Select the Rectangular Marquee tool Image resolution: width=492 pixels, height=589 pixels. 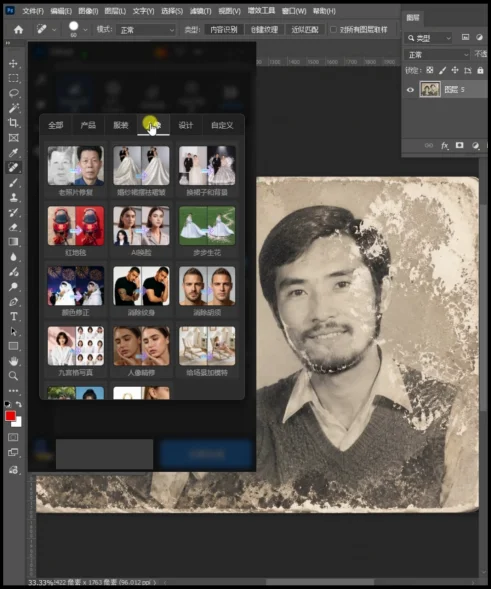point(14,78)
